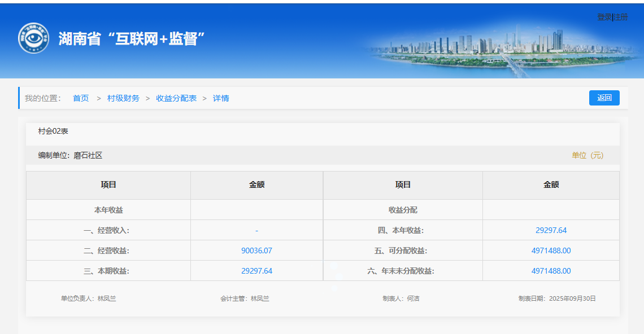Viewport: 644px width, 334px height.
Task: Navigate to 村级财务 in breadcrumb
Action: [x=123, y=98]
